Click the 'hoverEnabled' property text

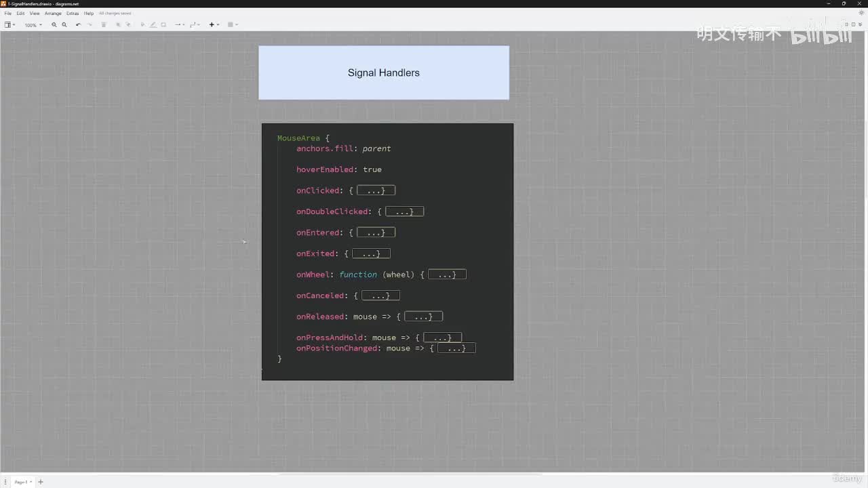(325, 169)
